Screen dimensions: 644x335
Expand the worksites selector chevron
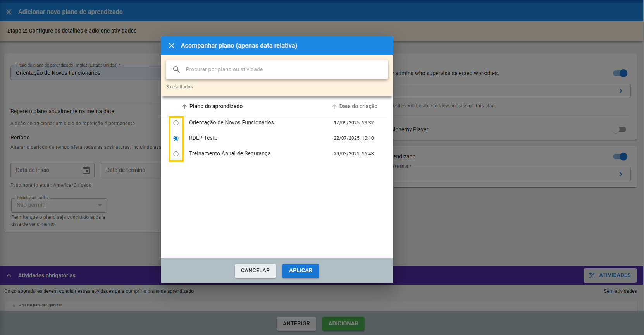(621, 91)
